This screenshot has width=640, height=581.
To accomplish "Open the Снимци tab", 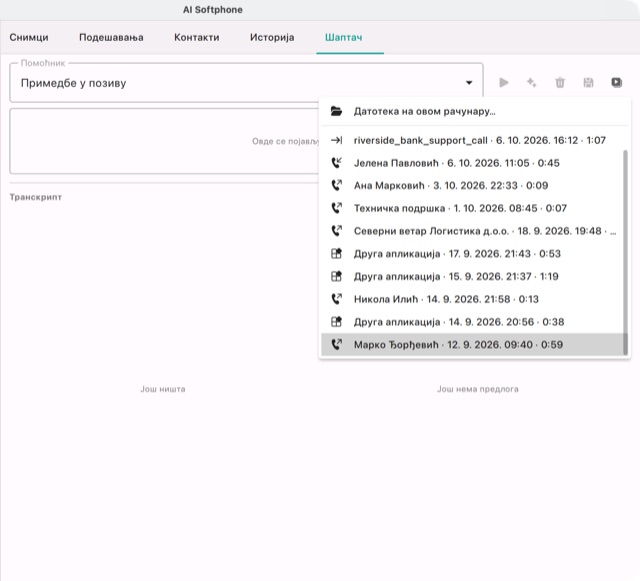I will pyautogui.click(x=29, y=38).
